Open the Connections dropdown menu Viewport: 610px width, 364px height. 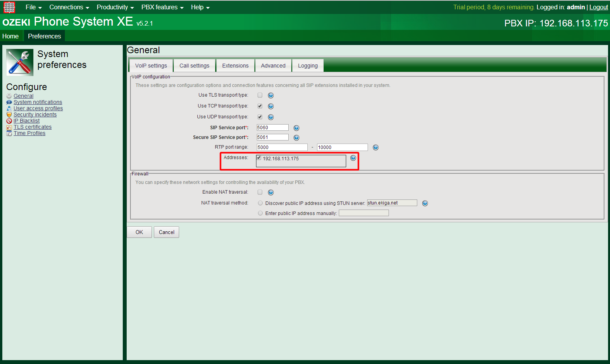69,7
